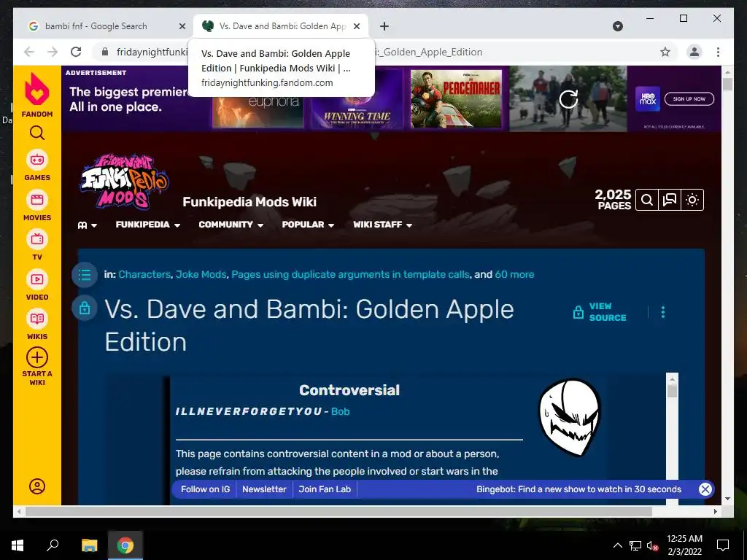747x560 pixels.
Task: Open the user profile icon in sidebar
Action: (37, 486)
